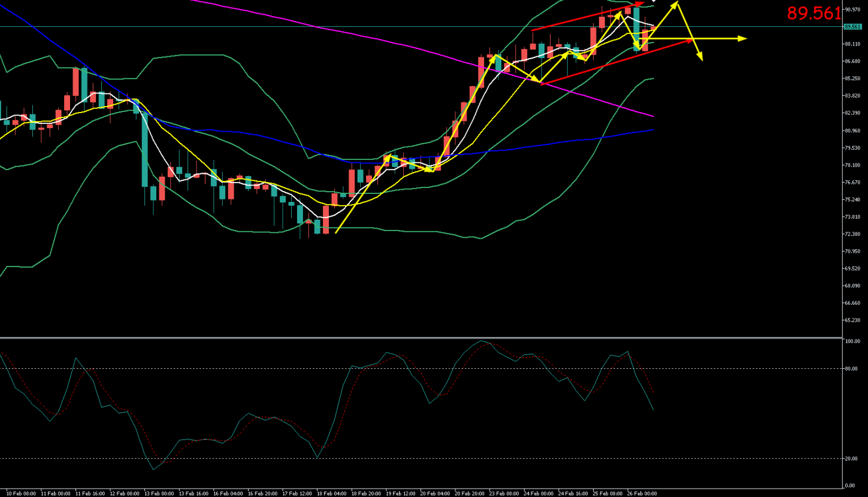
Task: Click the oscillator 20.00 level label
Action: 851,459
